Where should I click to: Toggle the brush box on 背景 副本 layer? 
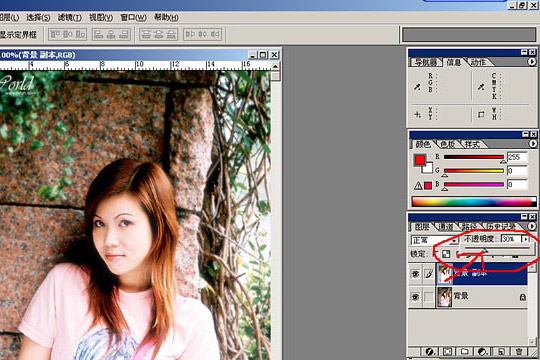click(x=429, y=274)
